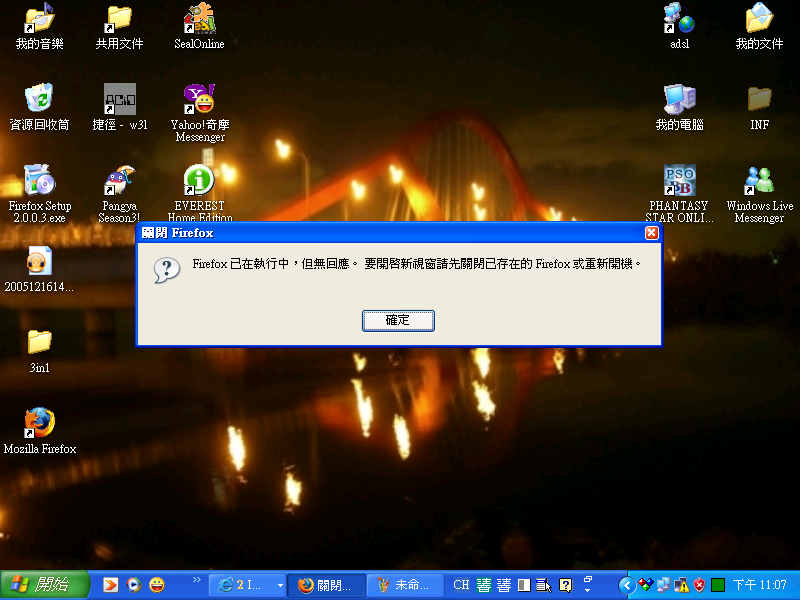Select the adsl connection shortcut
The image size is (800, 600).
click(x=679, y=19)
